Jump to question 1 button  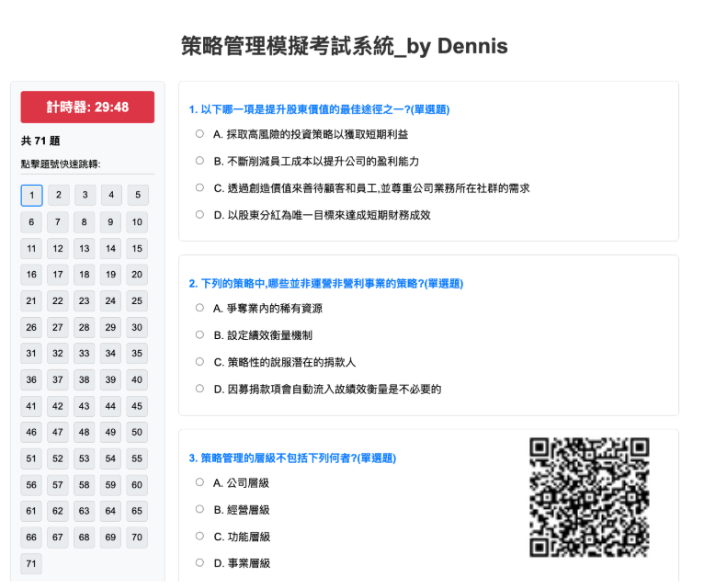click(31, 195)
